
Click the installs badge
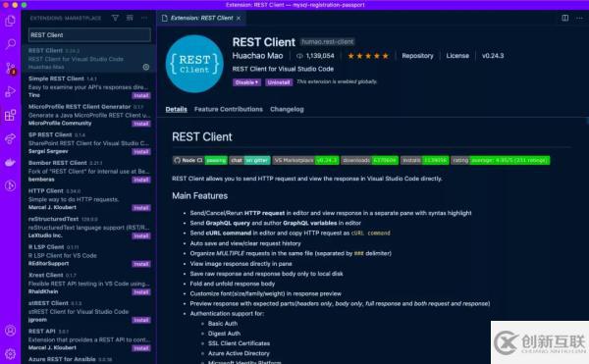tap(424, 161)
